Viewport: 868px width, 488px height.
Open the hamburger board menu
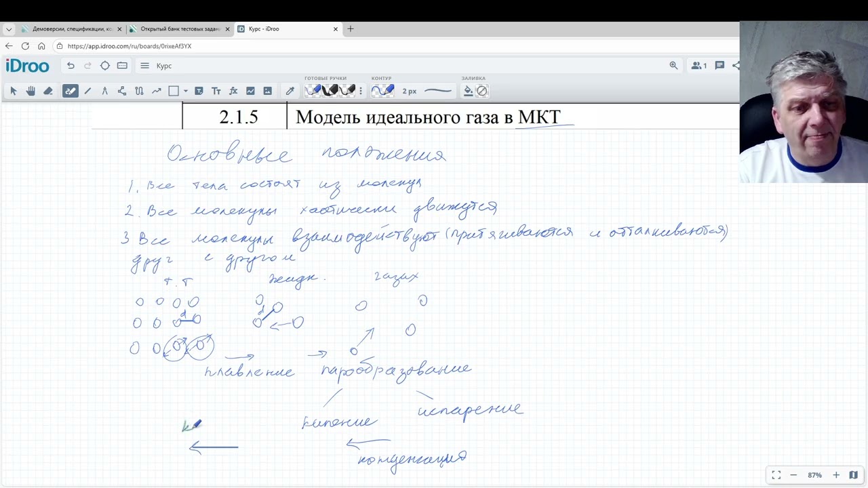(x=144, y=66)
